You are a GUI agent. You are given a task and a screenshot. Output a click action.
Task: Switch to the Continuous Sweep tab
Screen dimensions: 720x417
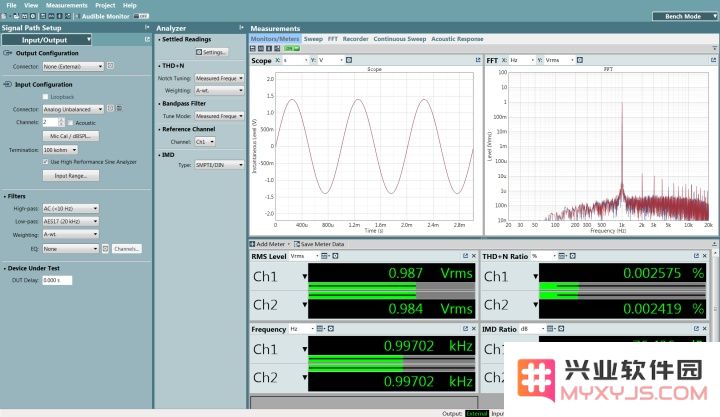pos(400,39)
